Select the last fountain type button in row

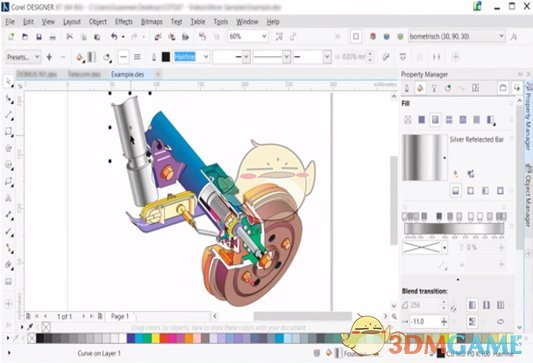[x=500, y=191]
